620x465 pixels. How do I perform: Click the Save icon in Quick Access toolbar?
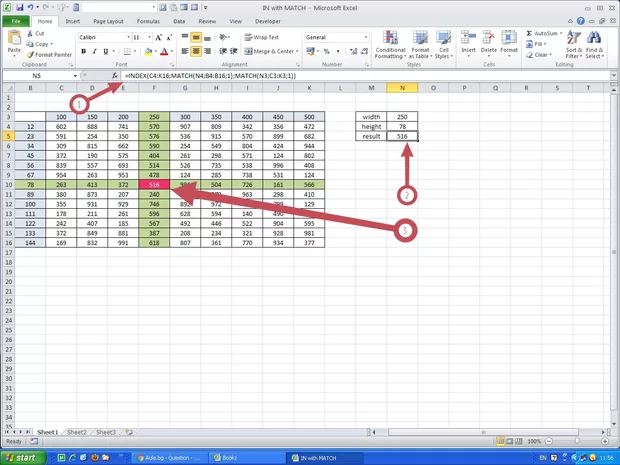[20, 7]
